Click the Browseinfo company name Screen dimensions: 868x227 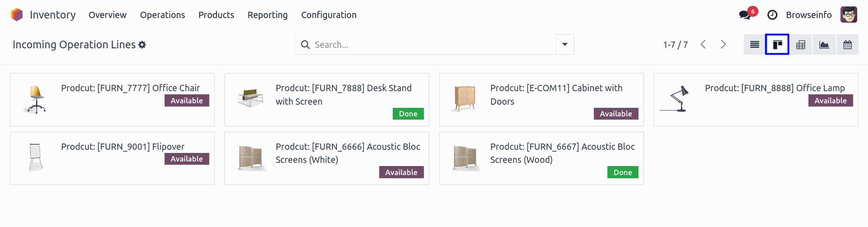point(808,15)
